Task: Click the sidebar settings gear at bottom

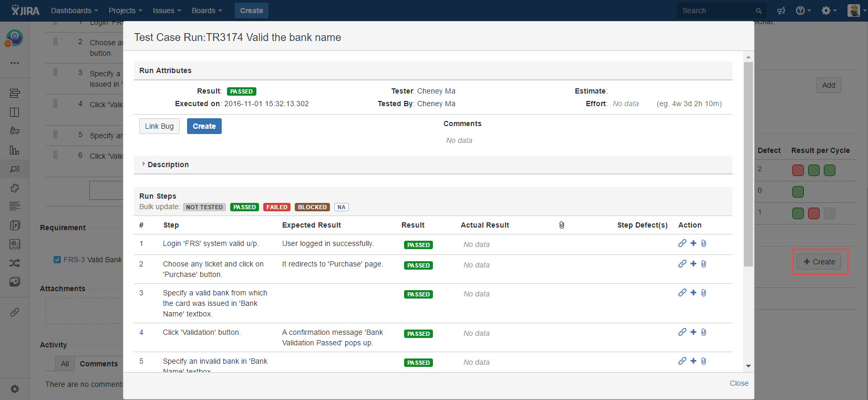Action: coord(15,389)
